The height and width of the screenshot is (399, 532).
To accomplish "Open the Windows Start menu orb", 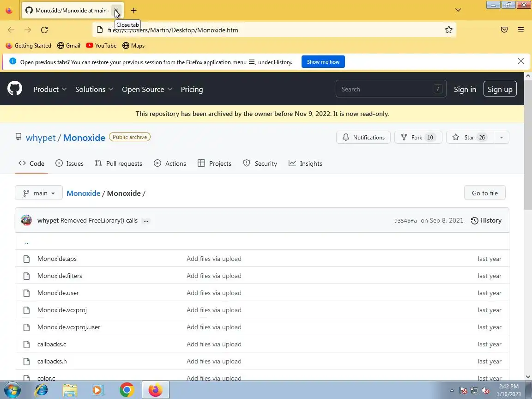I will (x=12, y=390).
